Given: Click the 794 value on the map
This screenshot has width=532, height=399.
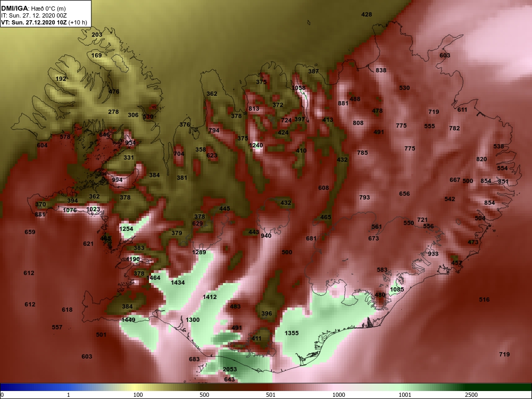Looking at the screenshot, I should (x=214, y=131).
